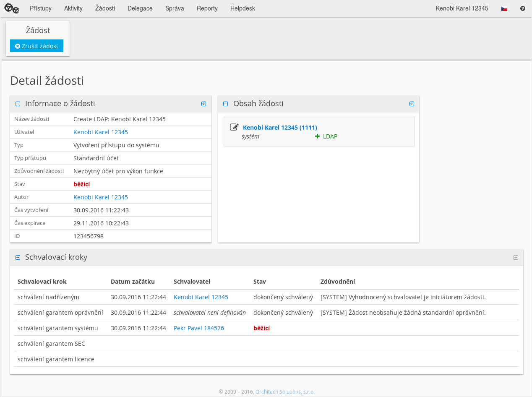Open the Delegace menu
This screenshot has width=532, height=397.
140,8
